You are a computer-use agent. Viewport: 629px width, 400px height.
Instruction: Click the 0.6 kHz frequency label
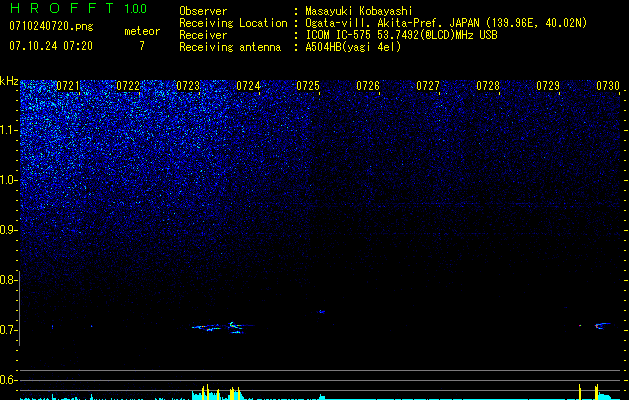click(x=8, y=380)
